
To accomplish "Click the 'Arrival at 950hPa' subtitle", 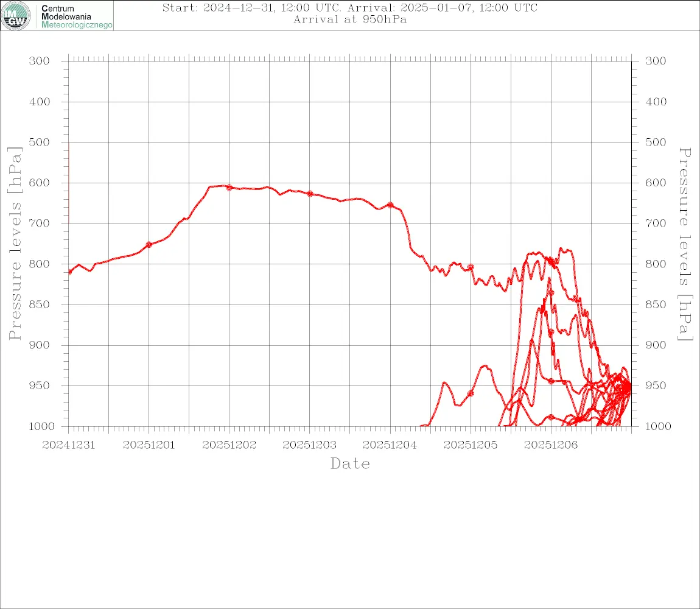I will 349,19.
